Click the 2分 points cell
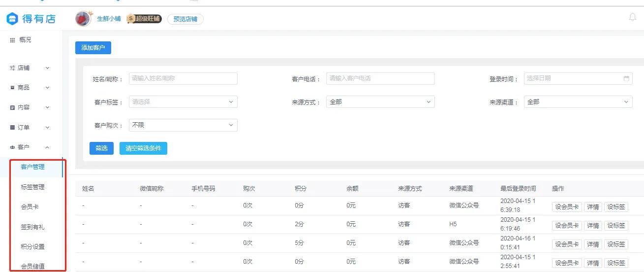The image size is (644, 272). [x=299, y=224]
